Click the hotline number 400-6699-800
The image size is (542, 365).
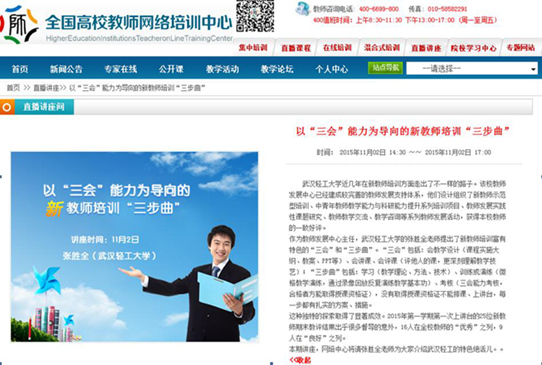point(379,9)
